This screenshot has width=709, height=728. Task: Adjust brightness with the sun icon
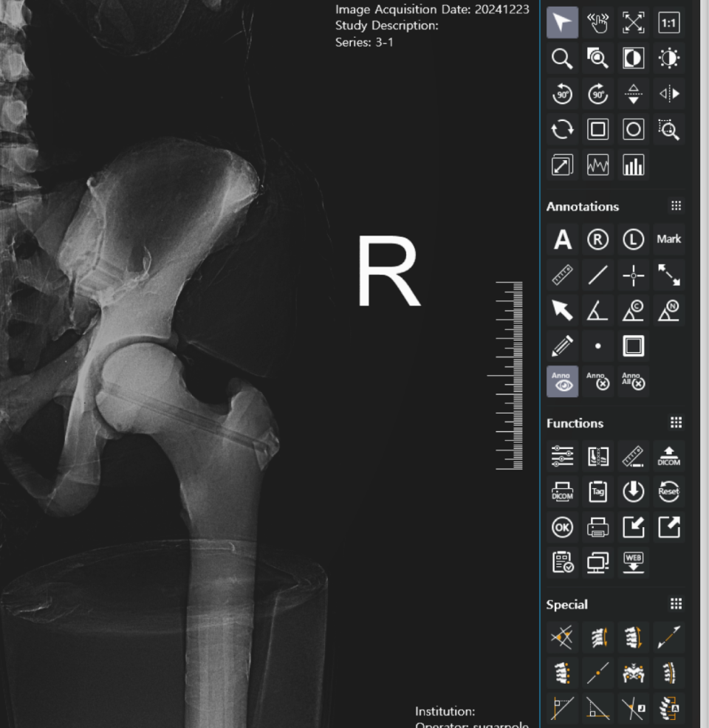(x=669, y=58)
